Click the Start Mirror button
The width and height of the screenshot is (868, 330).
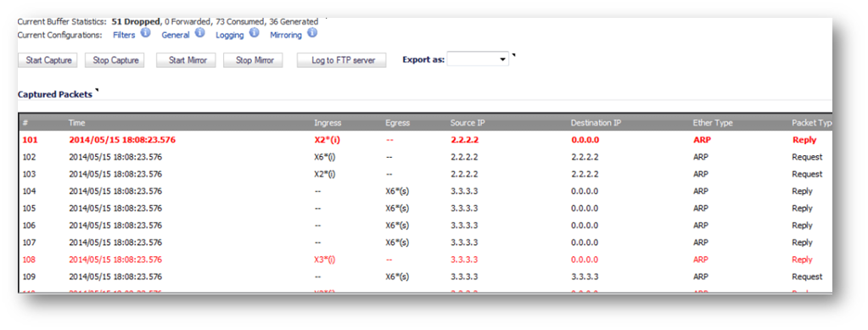point(186,60)
